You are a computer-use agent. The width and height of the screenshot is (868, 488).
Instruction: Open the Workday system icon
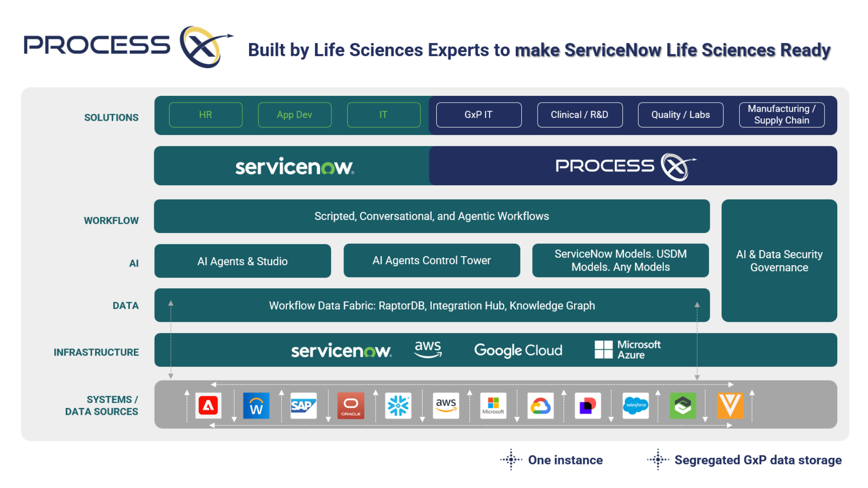(256, 406)
